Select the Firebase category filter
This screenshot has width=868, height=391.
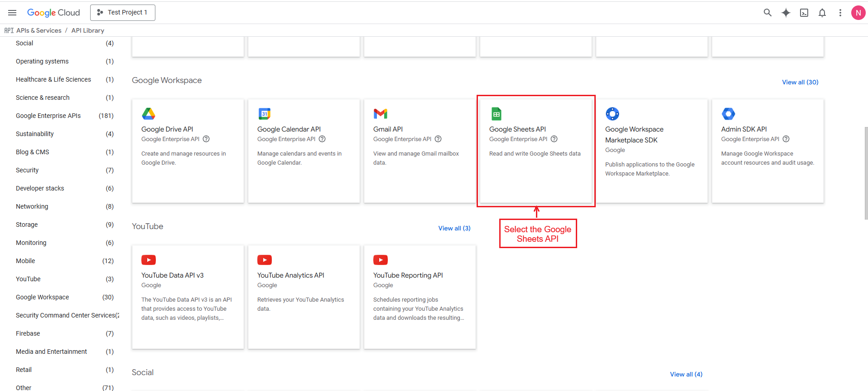pos(28,333)
